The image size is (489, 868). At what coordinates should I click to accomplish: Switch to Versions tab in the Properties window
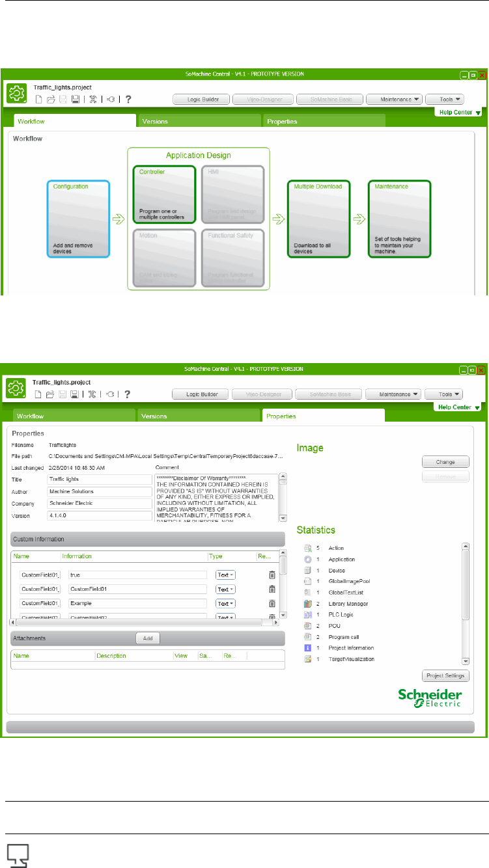pos(199,415)
